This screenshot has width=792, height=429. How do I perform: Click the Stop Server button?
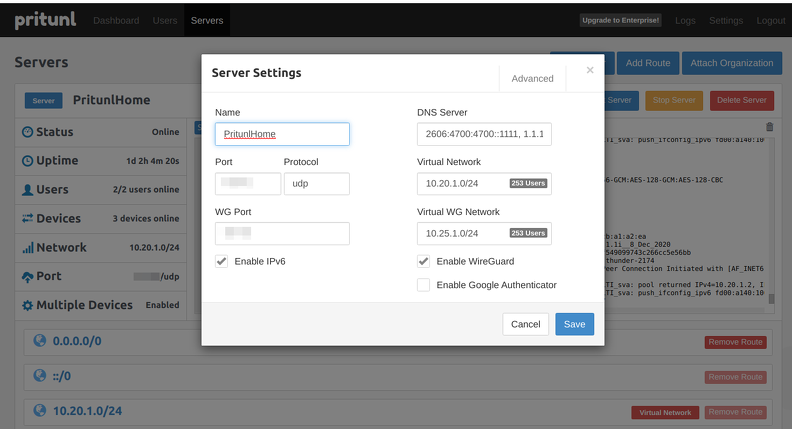click(674, 101)
